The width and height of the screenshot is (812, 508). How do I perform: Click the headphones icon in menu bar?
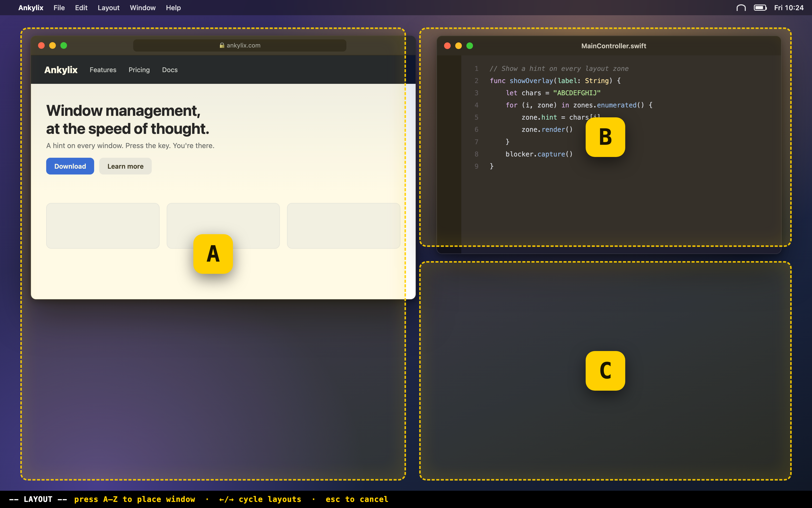741,8
